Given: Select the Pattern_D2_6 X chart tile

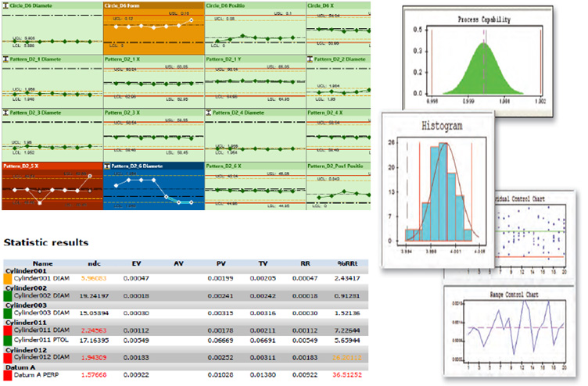Looking at the screenshot, I should [x=256, y=186].
